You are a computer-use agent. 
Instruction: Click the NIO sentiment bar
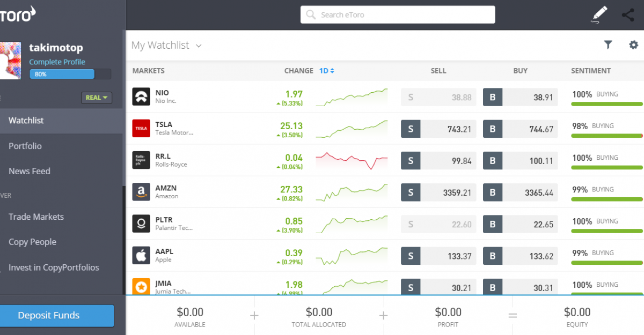point(607,104)
